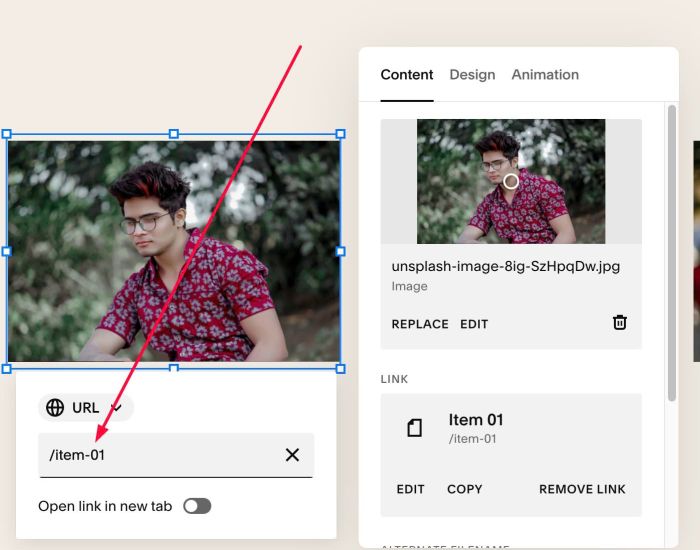
Task: Click EDIT in the Link section
Action: 410,489
